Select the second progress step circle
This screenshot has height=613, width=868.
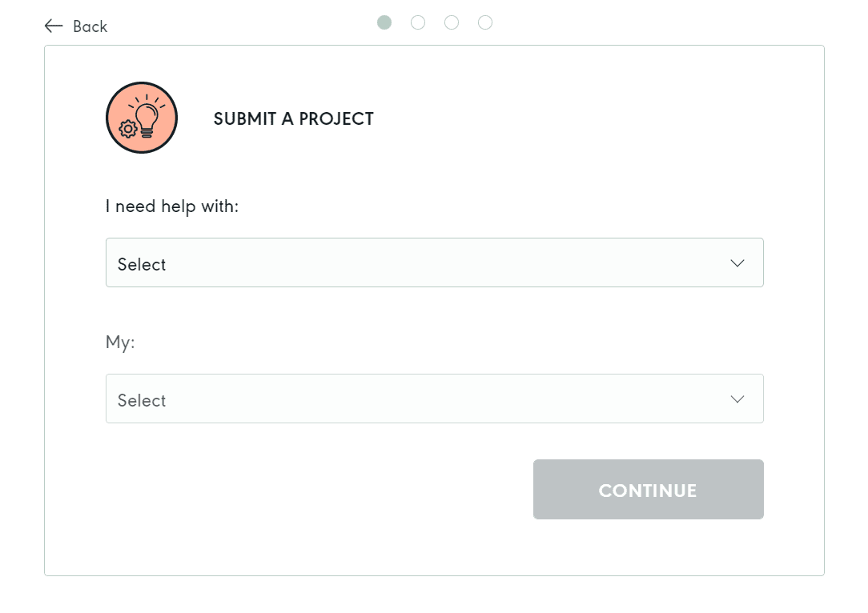coord(418,22)
